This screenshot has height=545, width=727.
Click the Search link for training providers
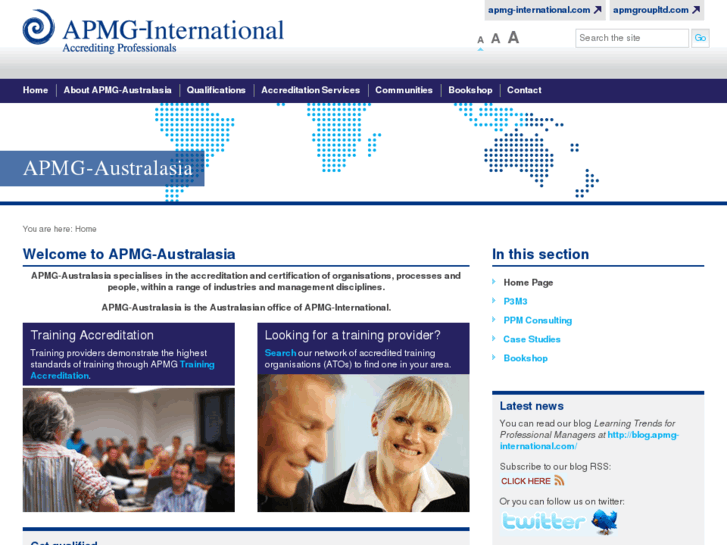(x=280, y=353)
